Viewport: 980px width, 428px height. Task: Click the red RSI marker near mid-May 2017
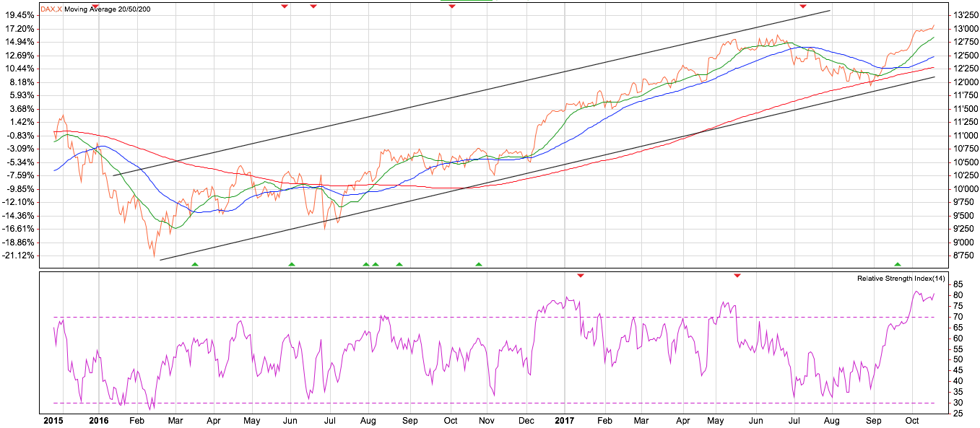click(x=737, y=275)
